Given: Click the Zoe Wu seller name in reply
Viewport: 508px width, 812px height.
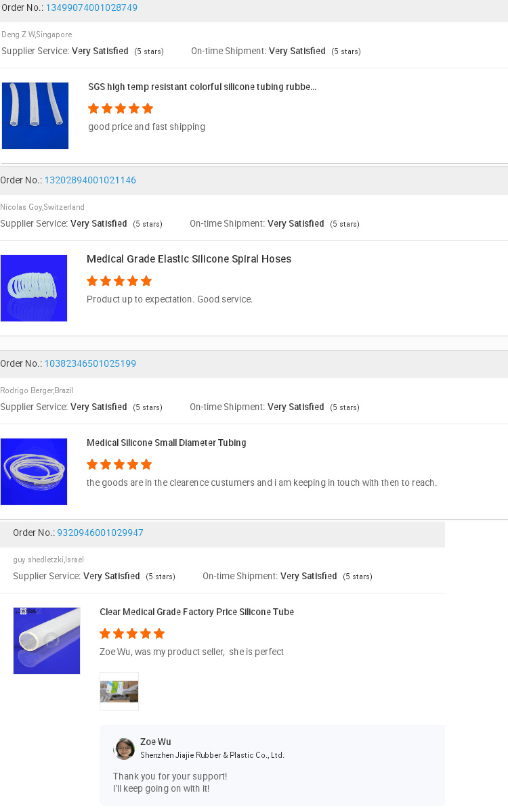Looking at the screenshot, I should point(156,742).
